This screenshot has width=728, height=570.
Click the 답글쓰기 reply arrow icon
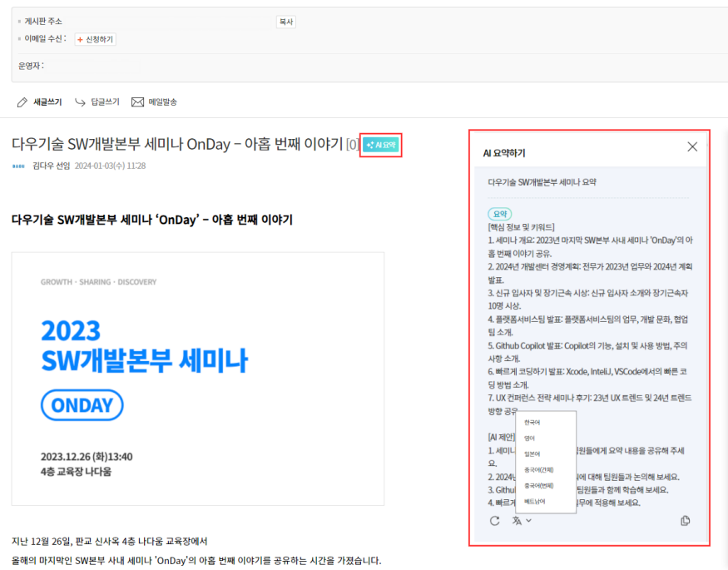tap(81, 102)
